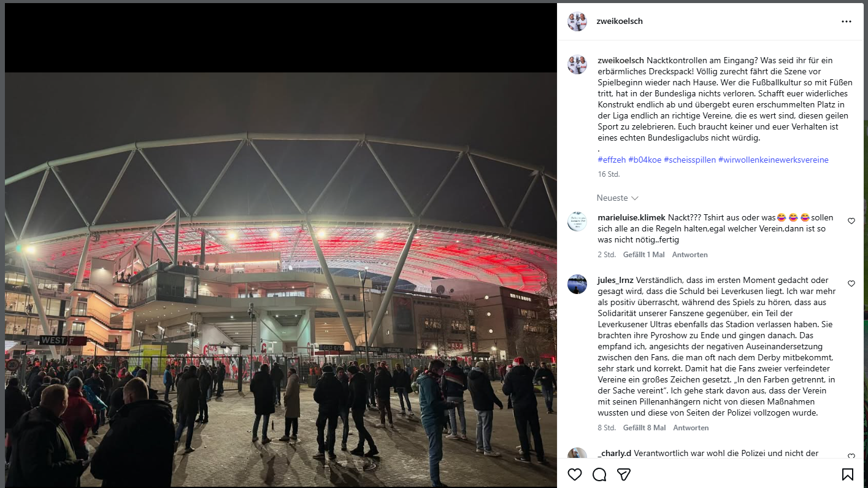
Task: Open the #wirwollenkeinewerksvereine hashtag
Action: tap(773, 160)
